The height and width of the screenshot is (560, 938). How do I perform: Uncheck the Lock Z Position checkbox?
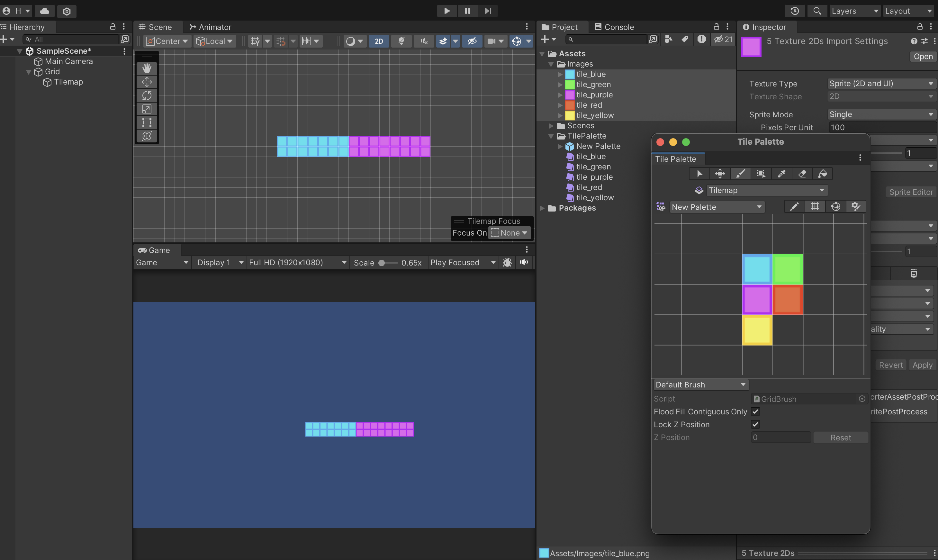tap(755, 424)
